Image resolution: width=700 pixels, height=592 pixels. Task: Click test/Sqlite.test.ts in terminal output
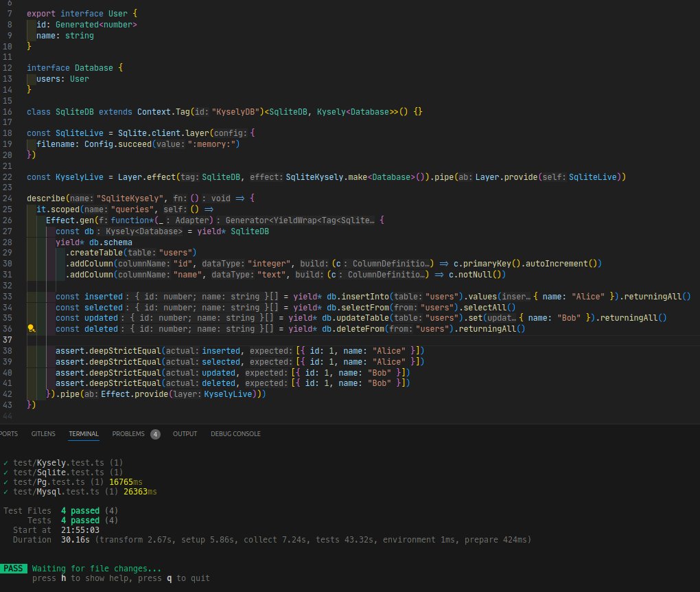coord(58,473)
